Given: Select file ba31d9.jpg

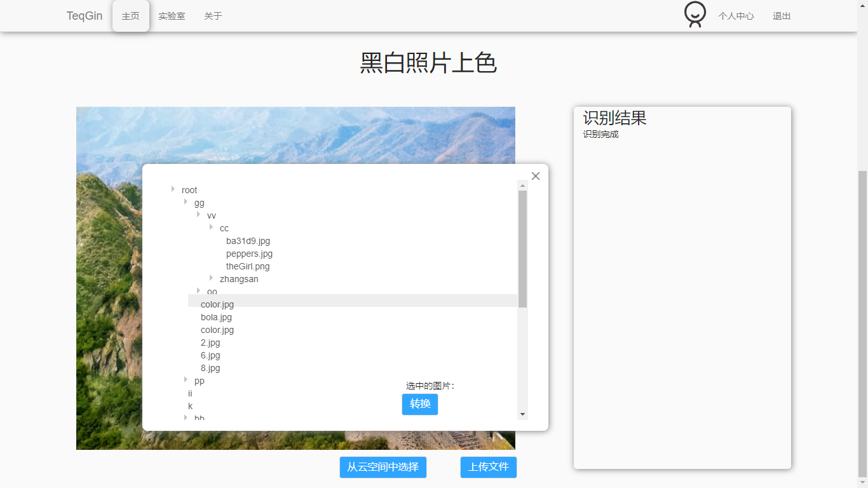Looking at the screenshot, I should pyautogui.click(x=248, y=241).
